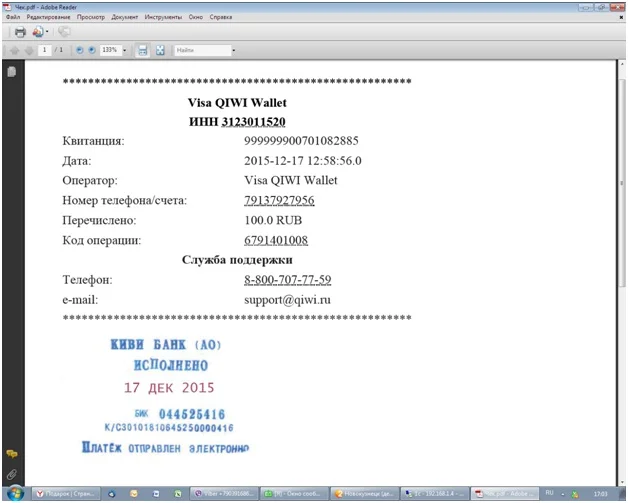Click the scrollbar up arrow at top right
This screenshot has width=628, height=503.
622,64
